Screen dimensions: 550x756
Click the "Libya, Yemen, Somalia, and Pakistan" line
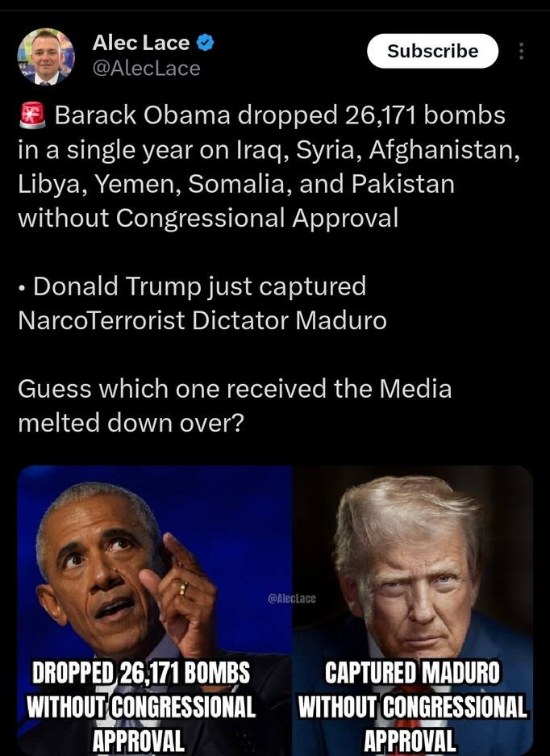pos(236,184)
